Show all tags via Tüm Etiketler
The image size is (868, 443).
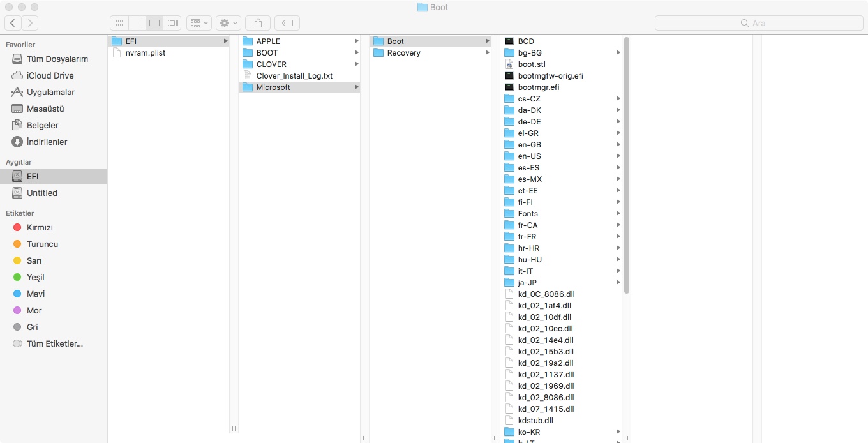click(54, 343)
